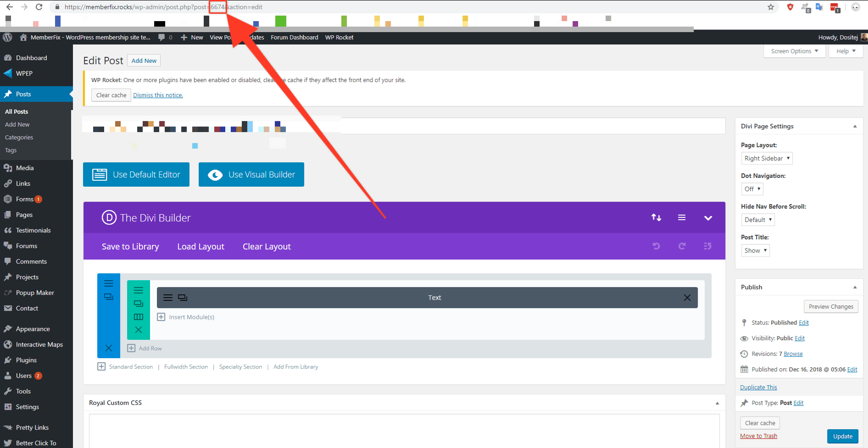Open Divi Builder hamburger settings menu

pos(682,217)
